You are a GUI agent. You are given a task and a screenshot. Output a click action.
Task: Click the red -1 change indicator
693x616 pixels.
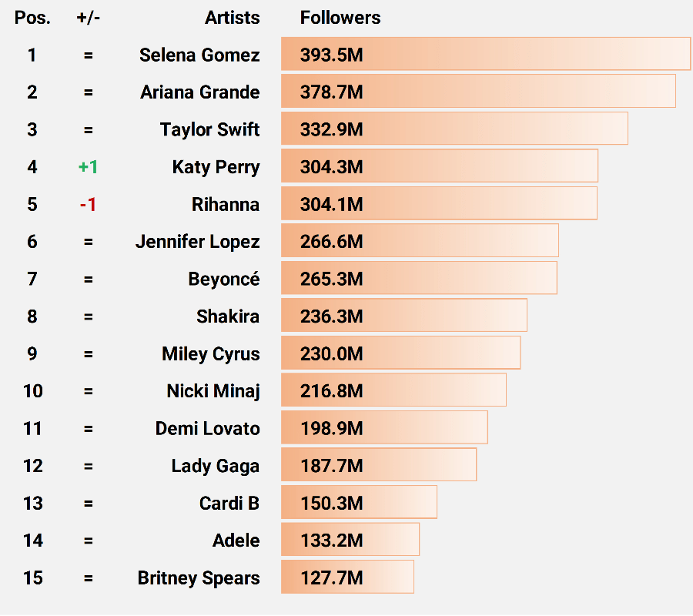(x=89, y=205)
